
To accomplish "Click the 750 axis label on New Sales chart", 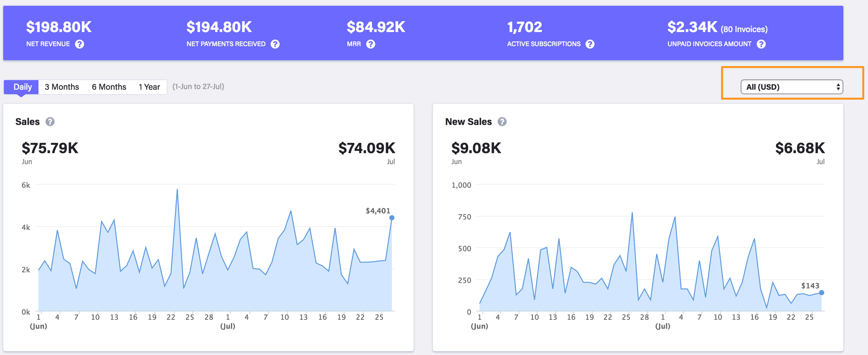I will pyautogui.click(x=465, y=217).
